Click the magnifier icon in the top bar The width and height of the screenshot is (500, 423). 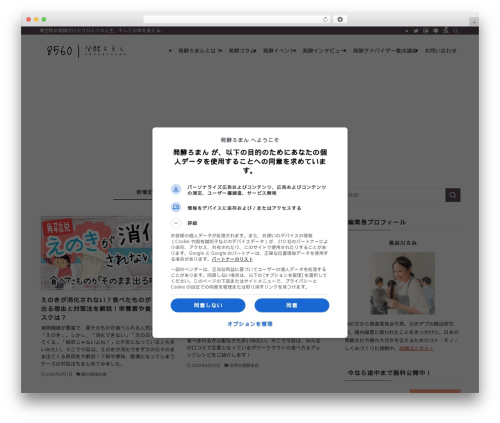point(455,31)
